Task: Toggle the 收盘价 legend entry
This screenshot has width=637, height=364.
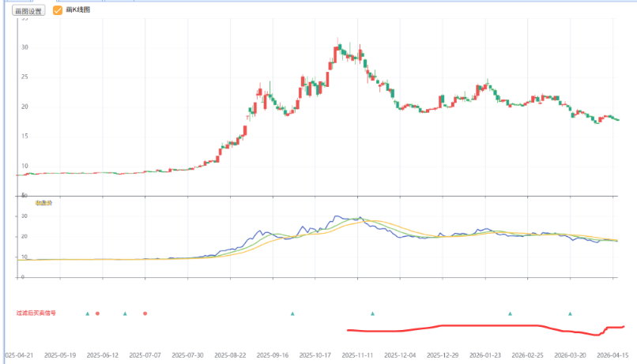Action: pos(43,203)
